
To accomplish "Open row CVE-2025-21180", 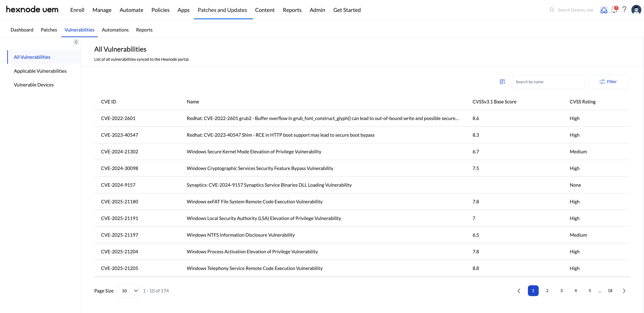I will pos(362,202).
